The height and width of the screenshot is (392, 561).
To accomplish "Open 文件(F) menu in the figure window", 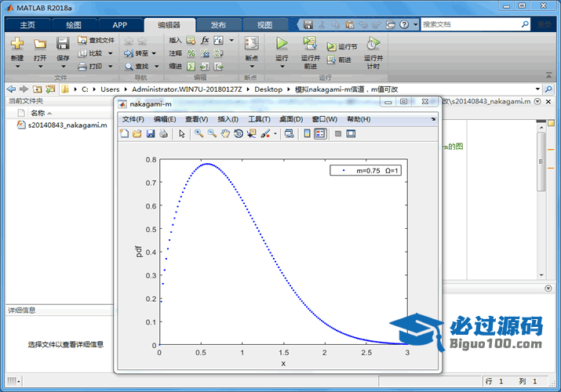I will click(x=133, y=119).
